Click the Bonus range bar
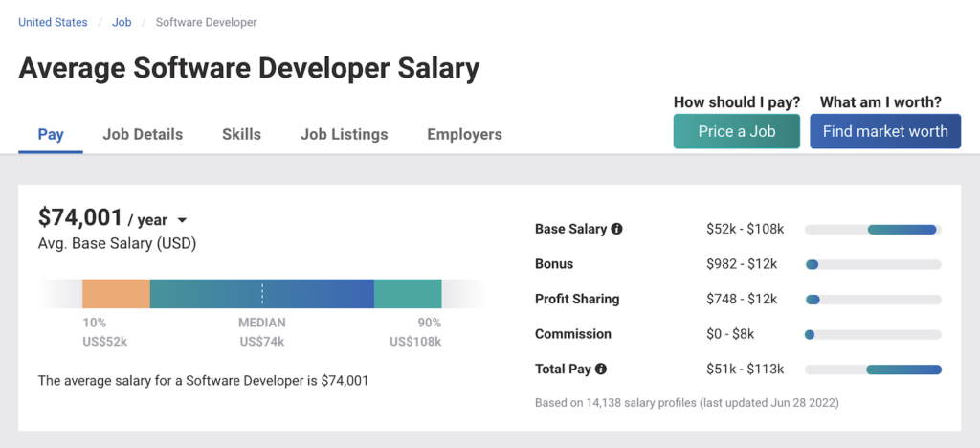 coord(873,264)
